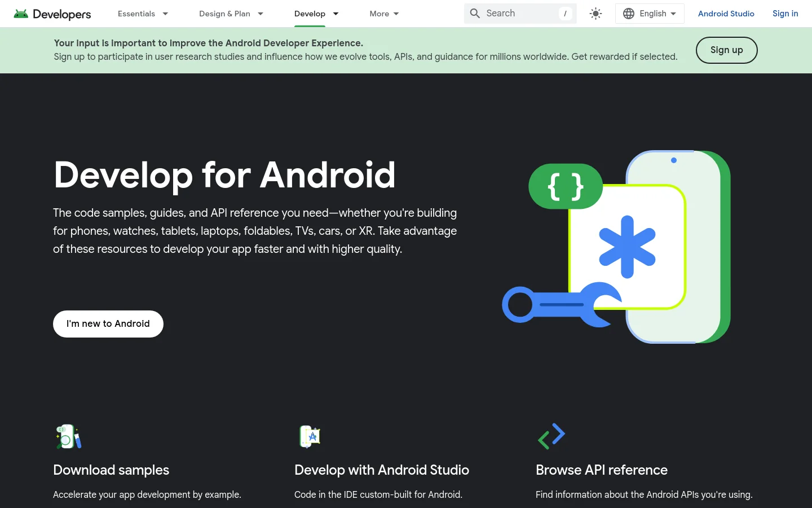
Task: Click the search magnifier icon
Action: pos(475,14)
